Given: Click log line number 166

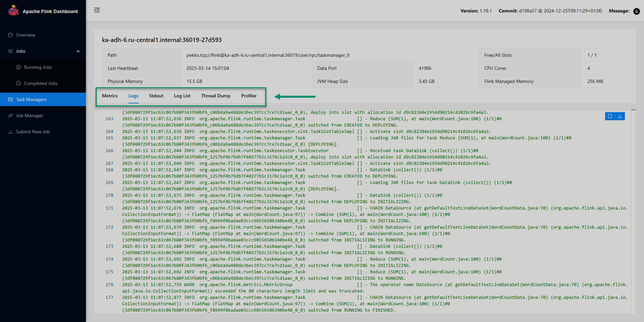Looking at the screenshot, I should coord(109,151).
